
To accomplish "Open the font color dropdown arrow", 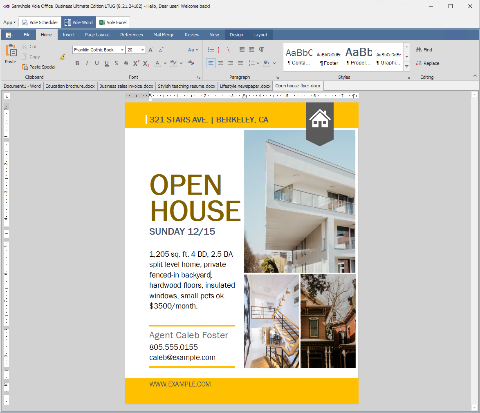I will coord(165,63).
